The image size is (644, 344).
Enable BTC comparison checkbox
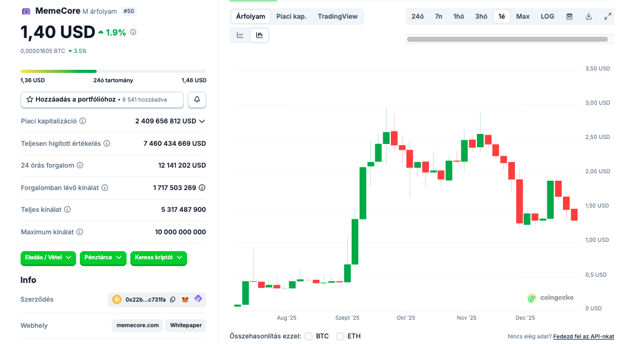click(x=309, y=337)
